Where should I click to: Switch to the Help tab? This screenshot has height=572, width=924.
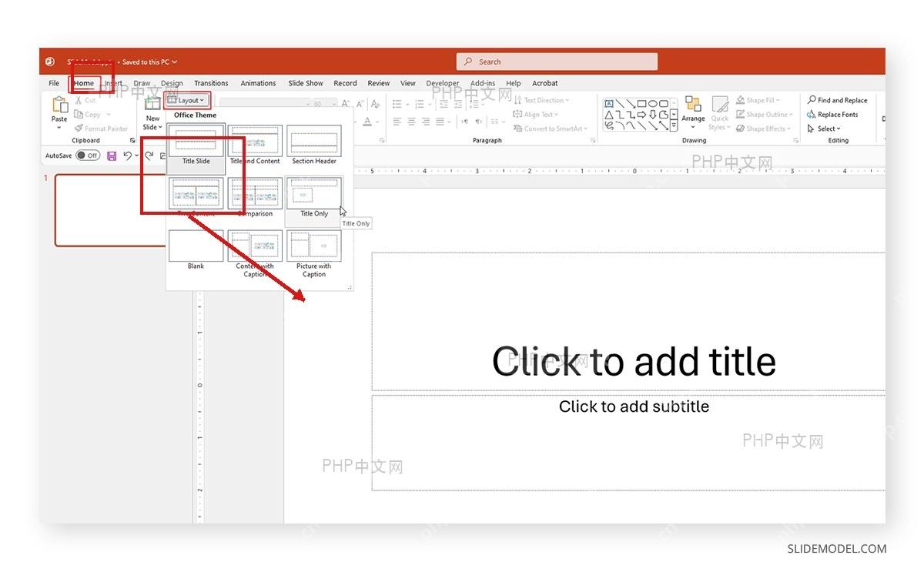(514, 83)
